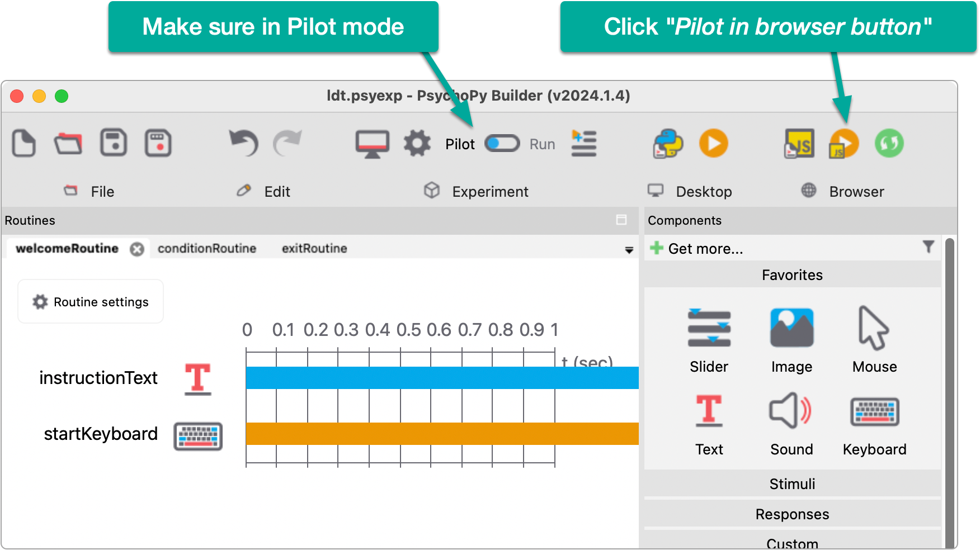The width and height of the screenshot is (980, 550).
Task: Run experiment locally with orange play button
Action: click(x=714, y=143)
